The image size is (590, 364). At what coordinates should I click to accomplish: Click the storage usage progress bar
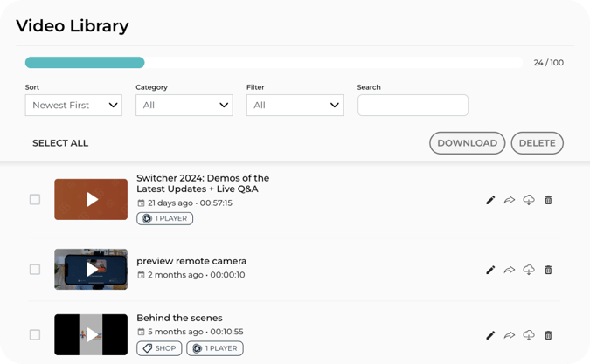click(273, 63)
